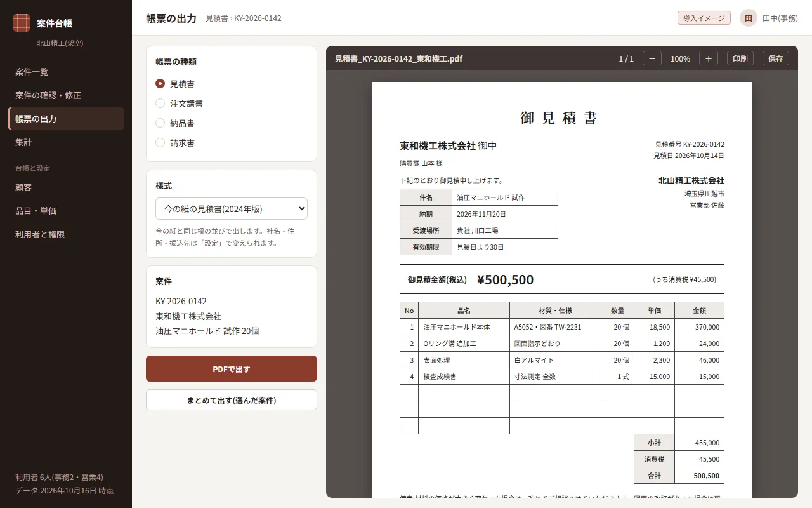
Task: Click the 北山精工株式会社 issuer name
Action: point(691,180)
